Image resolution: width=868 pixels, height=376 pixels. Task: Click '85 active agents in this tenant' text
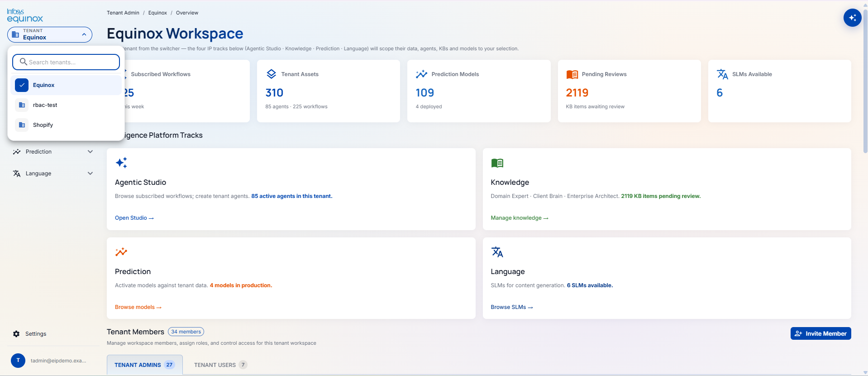(x=292, y=196)
